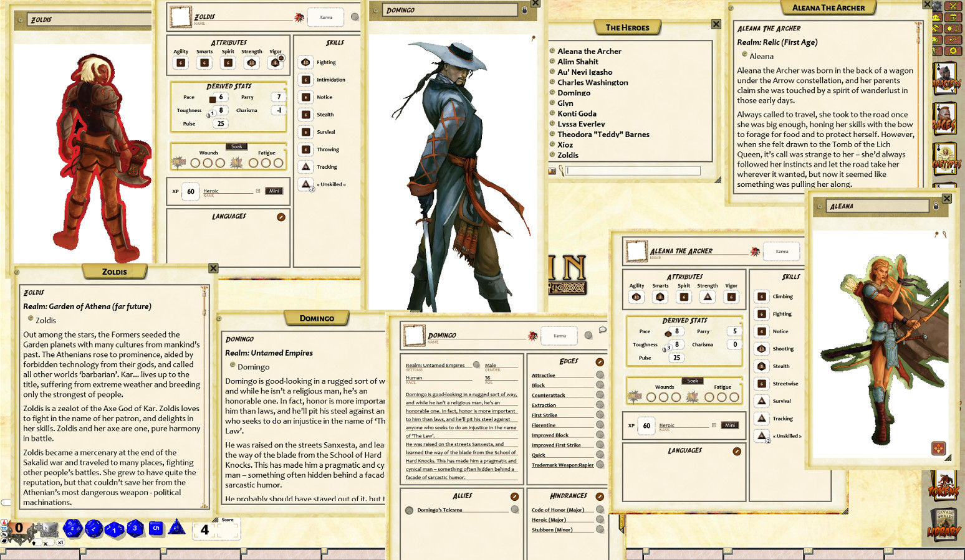The width and height of the screenshot is (965, 560).
Task: Click the Soak button on Aleana's sheet
Action: 692,381
